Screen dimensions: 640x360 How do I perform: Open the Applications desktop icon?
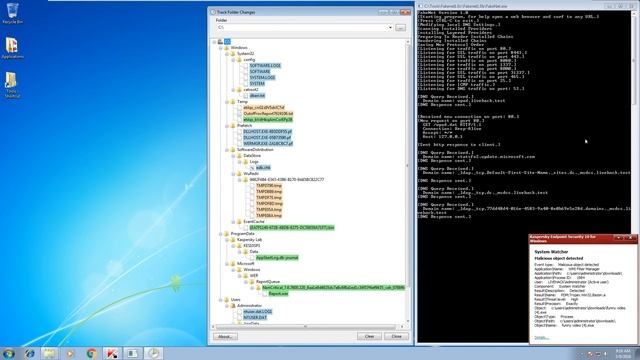pyautogui.click(x=12, y=48)
